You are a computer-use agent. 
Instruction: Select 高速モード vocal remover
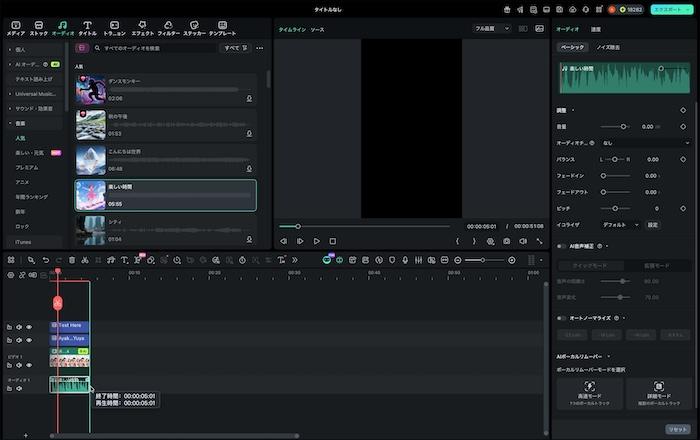[x=590, y=393]
